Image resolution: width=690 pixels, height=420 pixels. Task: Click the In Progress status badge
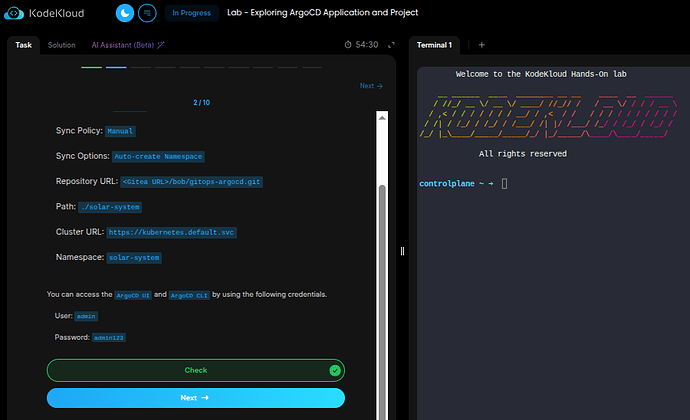pyautogui.click(x=191, y=13)
